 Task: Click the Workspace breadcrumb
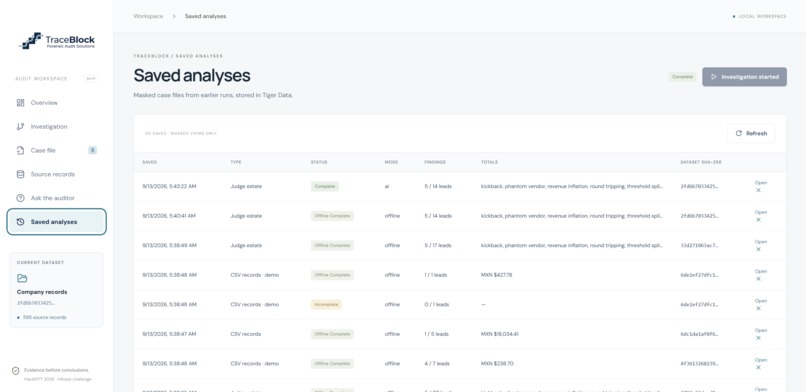click(148, 16)
